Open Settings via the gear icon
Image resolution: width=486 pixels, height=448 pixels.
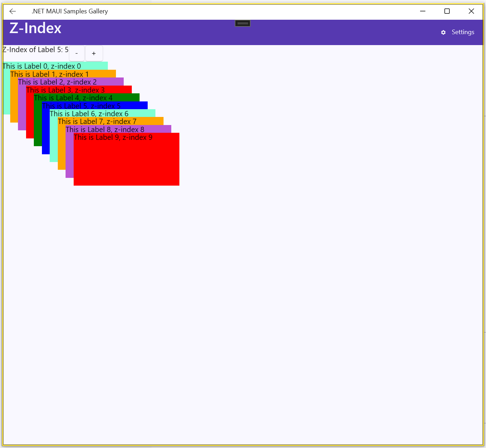click(x=443, y=32)
